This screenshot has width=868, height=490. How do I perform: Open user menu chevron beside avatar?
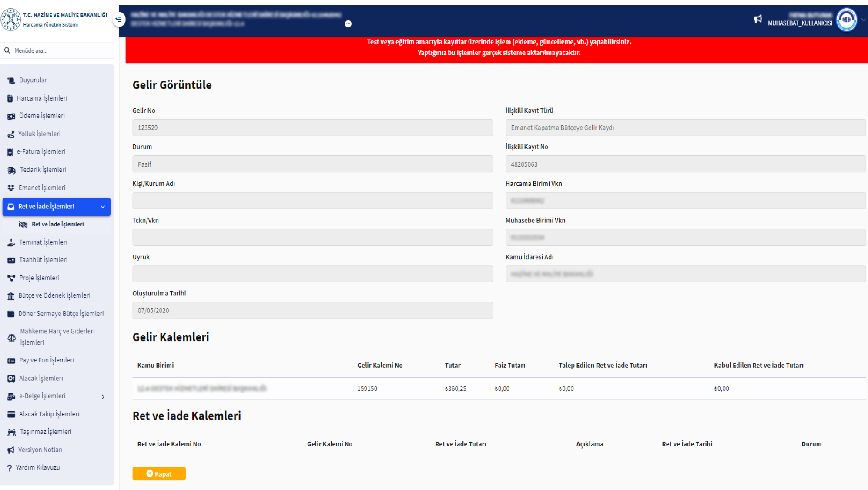coord(863,20)
